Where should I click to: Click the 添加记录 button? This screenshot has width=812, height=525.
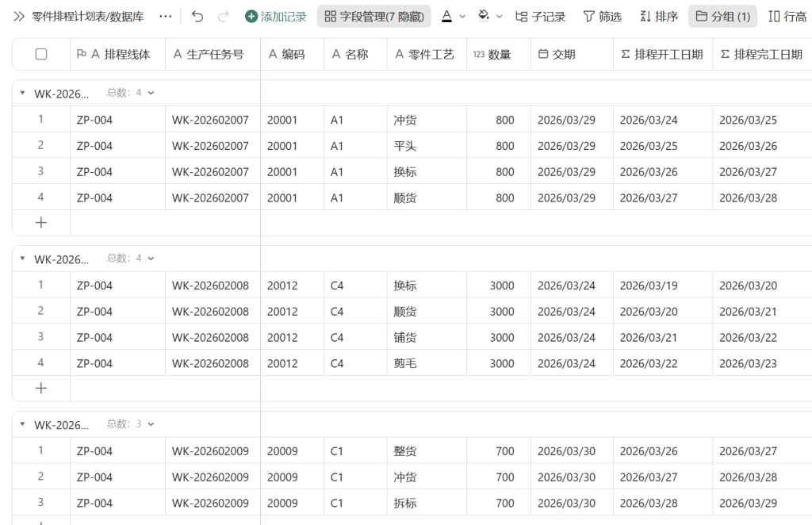[x=275, y=17]
